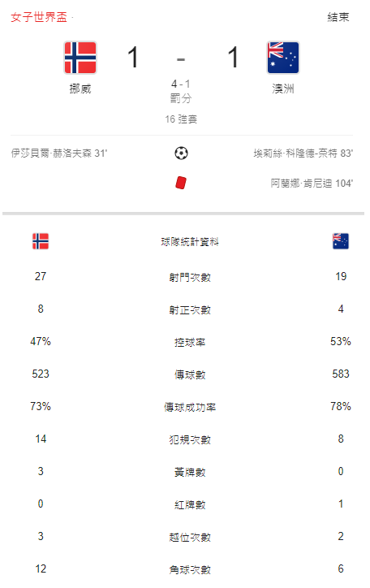Click scorer 埃莉絲·科隆德-奈特 83'
Image resolution: width=370 pixels, height=588 pixels.
[x=303, y=153]
